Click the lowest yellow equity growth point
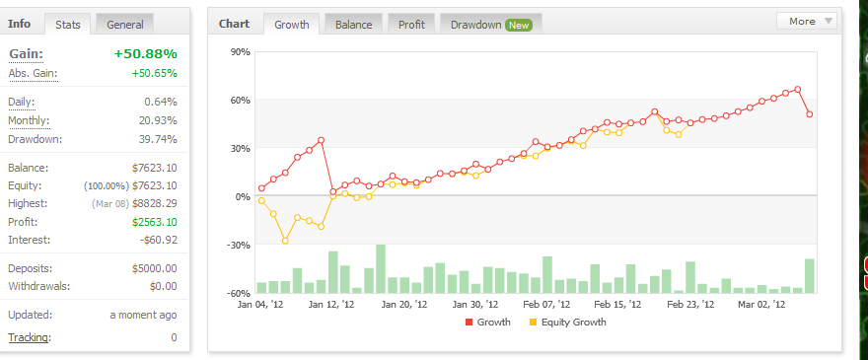 point(285,241)
